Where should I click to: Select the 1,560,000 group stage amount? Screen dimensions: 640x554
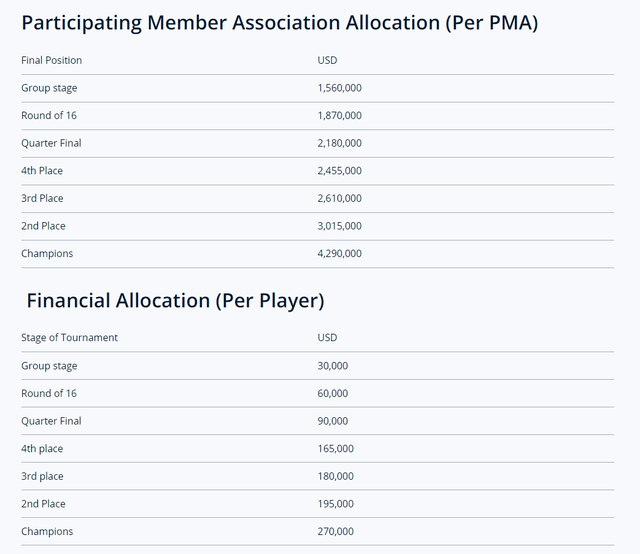click(x=340, y=88)
